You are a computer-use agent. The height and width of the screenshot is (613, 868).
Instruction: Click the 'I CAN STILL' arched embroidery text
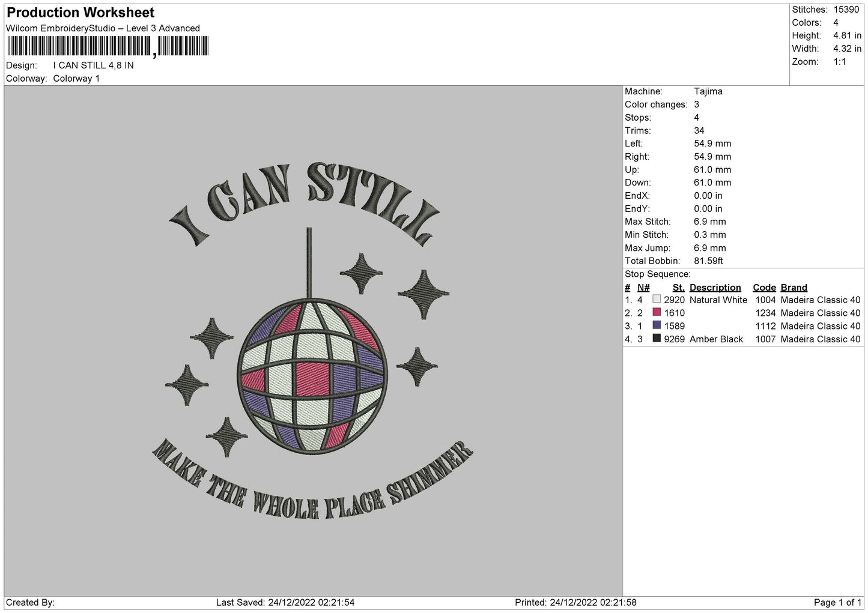pos(305,204)
